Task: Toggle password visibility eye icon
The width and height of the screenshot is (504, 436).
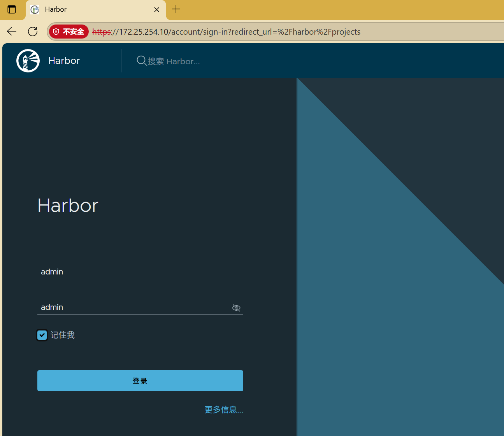Action: coord(236,308)
